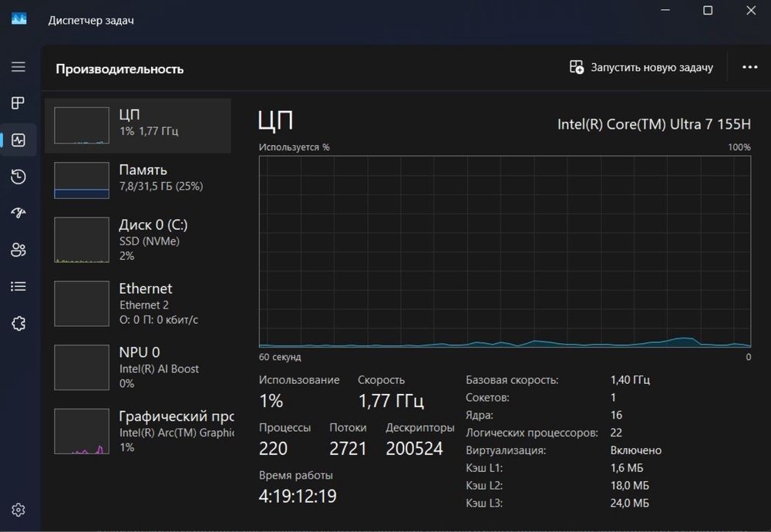Click the 60 секунд axis label
The height and width of the screenshot is (532, 771).
[x=280, y=357]
